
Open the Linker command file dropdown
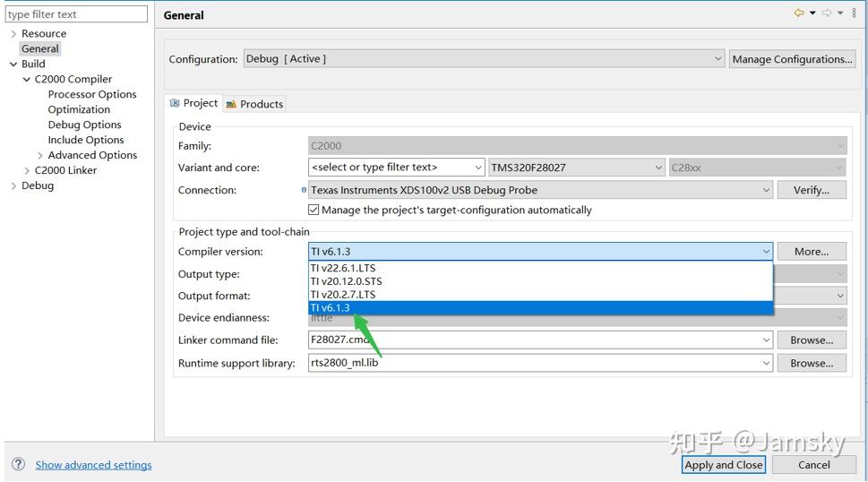tap(766, 340)
